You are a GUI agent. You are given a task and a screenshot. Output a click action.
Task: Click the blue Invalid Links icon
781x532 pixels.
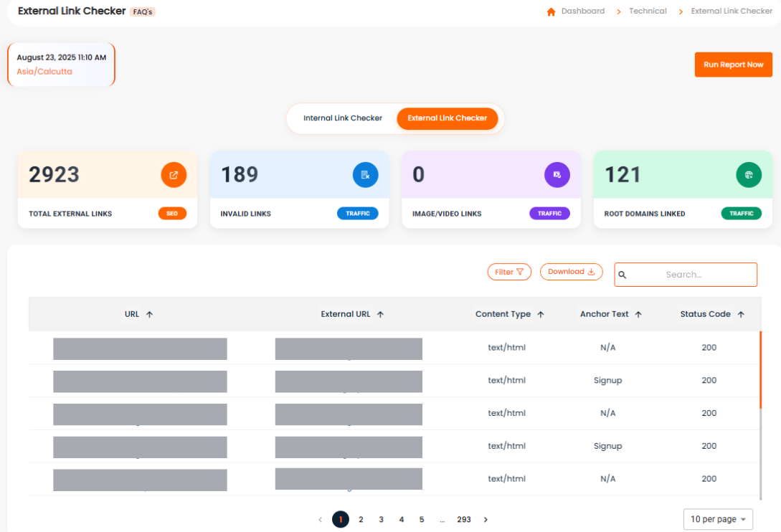tap(365, 174)
